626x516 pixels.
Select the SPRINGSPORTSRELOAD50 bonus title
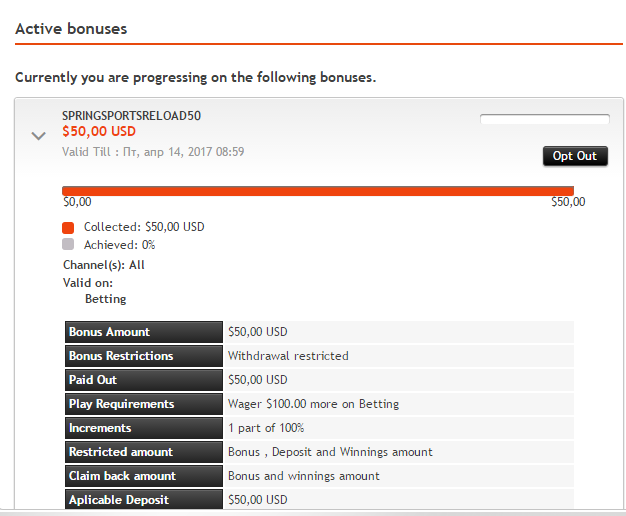click(131, 116)
